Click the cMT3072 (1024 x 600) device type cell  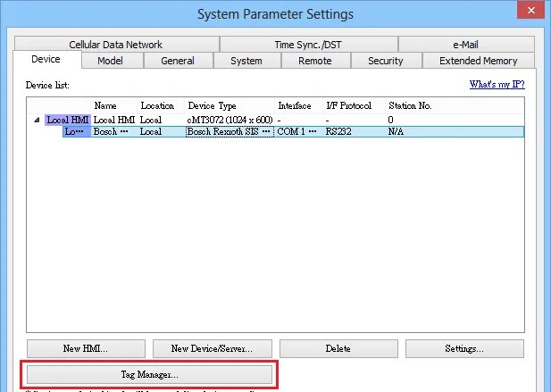pos(230,120)
